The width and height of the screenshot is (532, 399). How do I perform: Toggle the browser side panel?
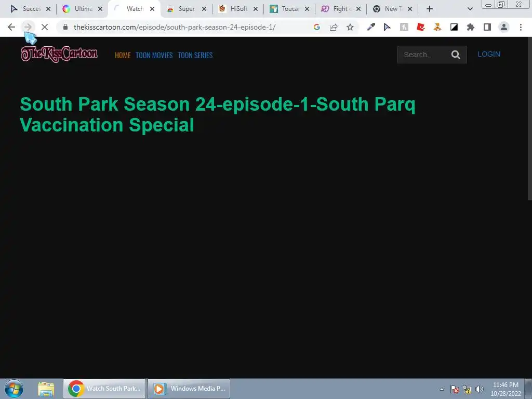coord(487,27)
